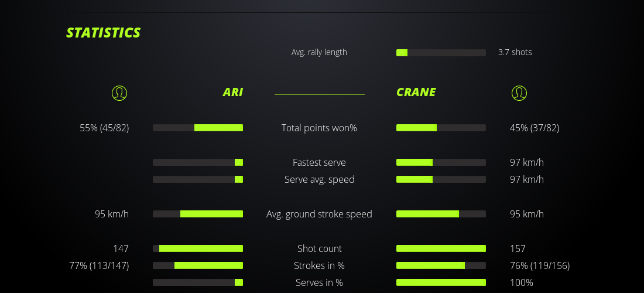Click Ari's Fastest serve bar
This screenshot has height=293, width=644.
(x=198, y=162)
